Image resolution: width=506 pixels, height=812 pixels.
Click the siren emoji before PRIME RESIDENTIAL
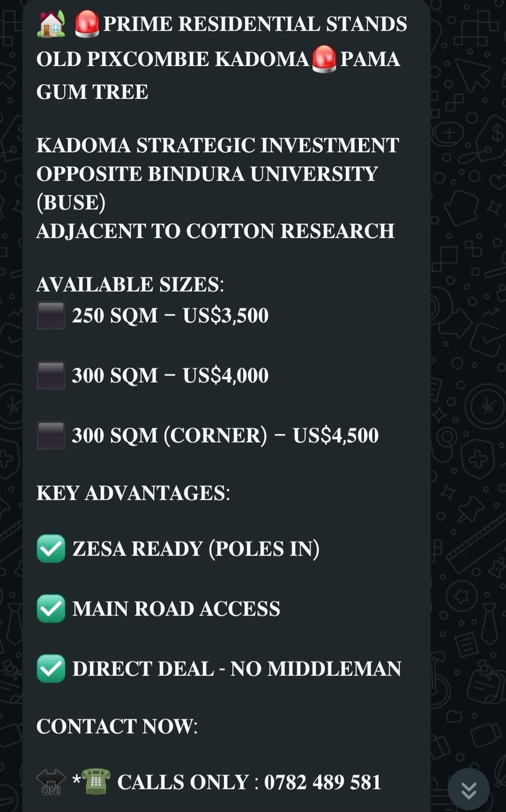point(88,25)
